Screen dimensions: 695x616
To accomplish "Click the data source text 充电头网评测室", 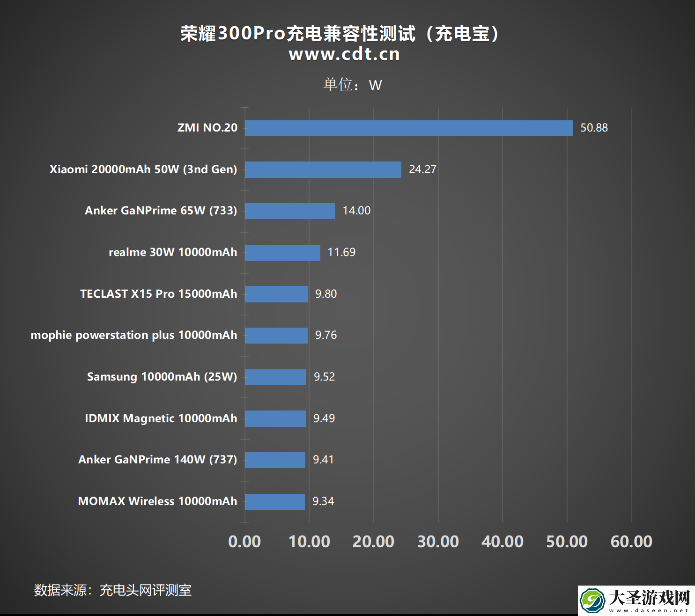I will tap(146, 590).
